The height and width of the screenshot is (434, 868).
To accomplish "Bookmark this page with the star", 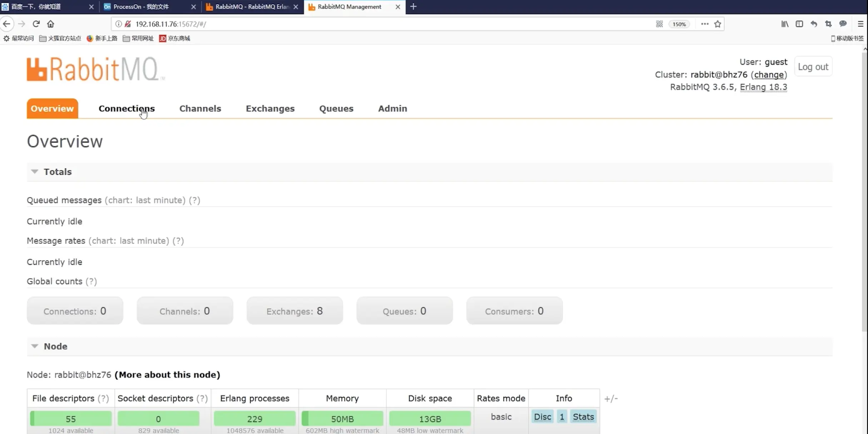I will [x=718, y=24].
